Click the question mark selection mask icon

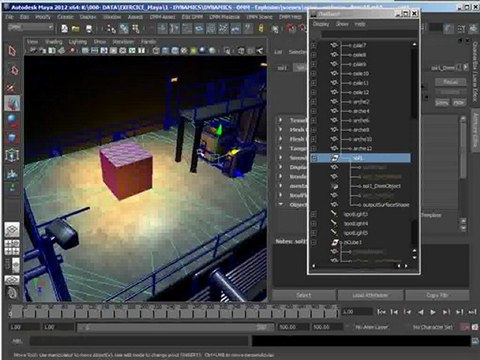point(248,29)
